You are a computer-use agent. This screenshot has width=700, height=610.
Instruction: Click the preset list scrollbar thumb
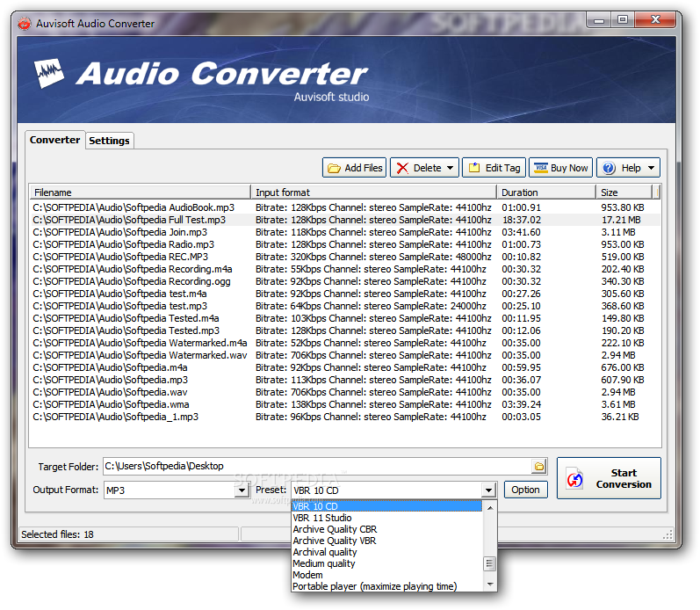click(490, 564)
